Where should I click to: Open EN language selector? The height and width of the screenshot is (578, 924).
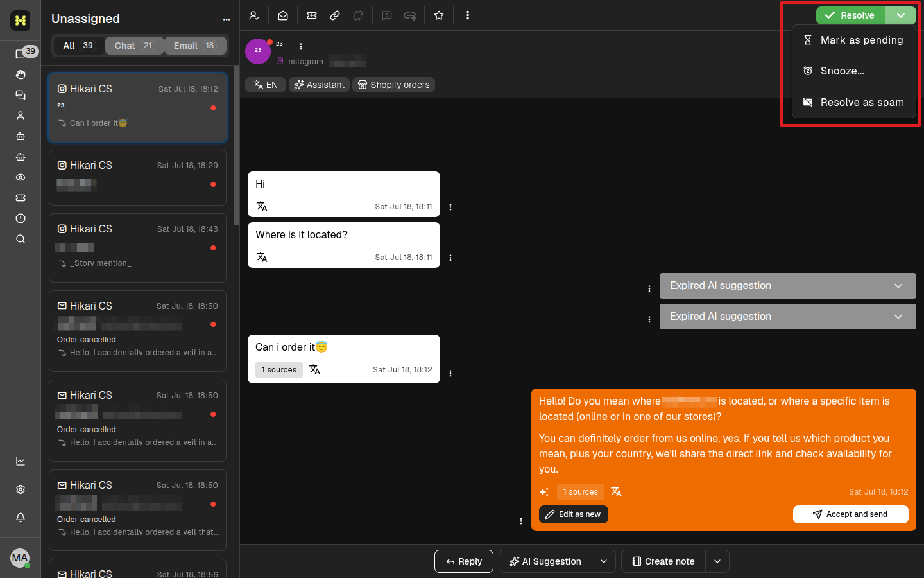(x=266, y=85)
